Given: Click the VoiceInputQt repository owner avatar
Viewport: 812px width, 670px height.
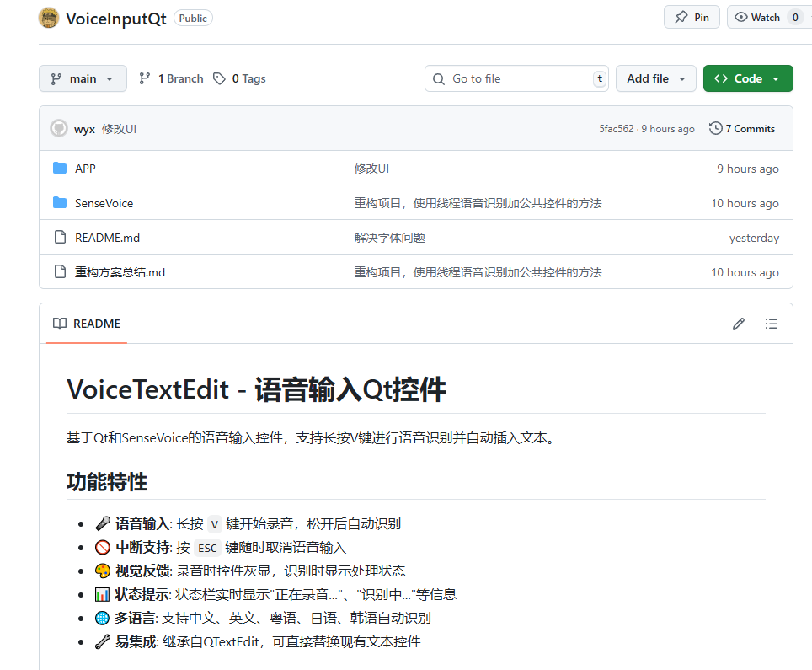Looking at the screenshot, I should pyautogui.click(x=49, y=19).
